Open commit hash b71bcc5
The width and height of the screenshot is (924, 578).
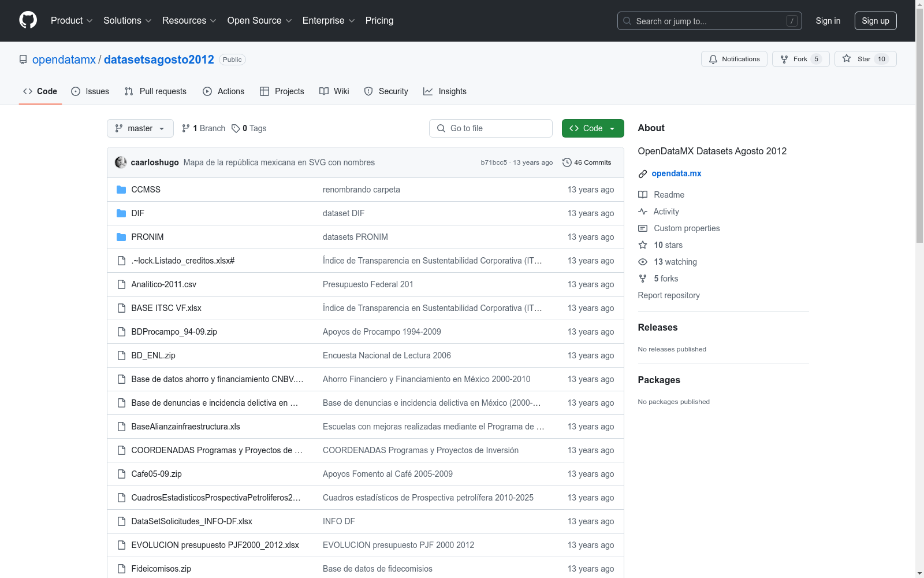(494, 162)
